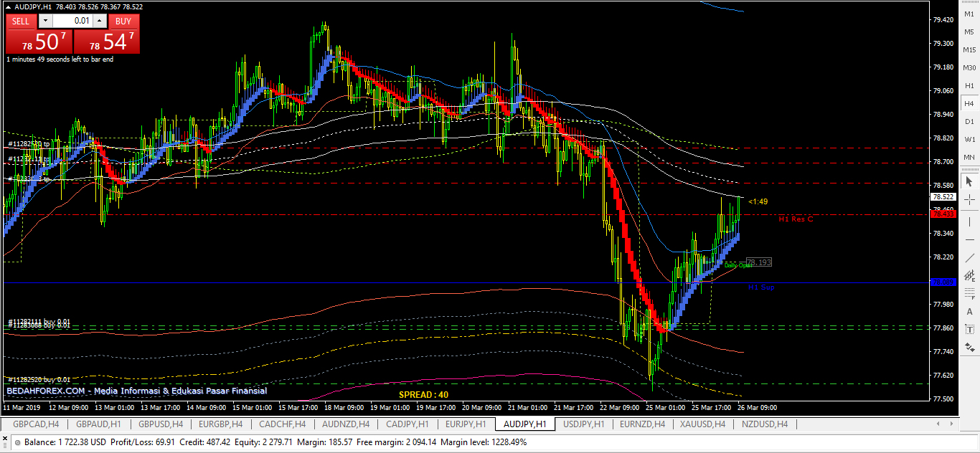
Task: Switch to the USDJPY,H1 chart tab
Action: click(583, 424)
